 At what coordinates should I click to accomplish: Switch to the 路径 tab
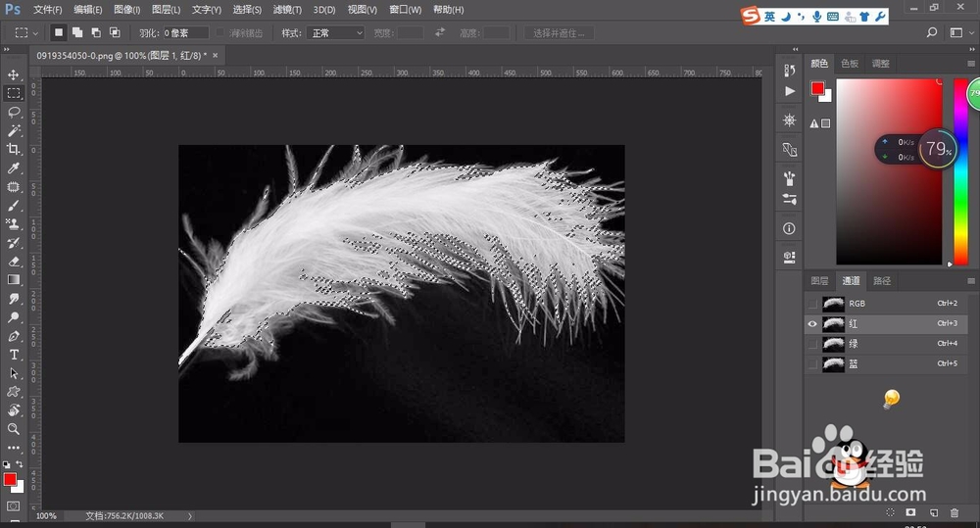pos(882,281)
